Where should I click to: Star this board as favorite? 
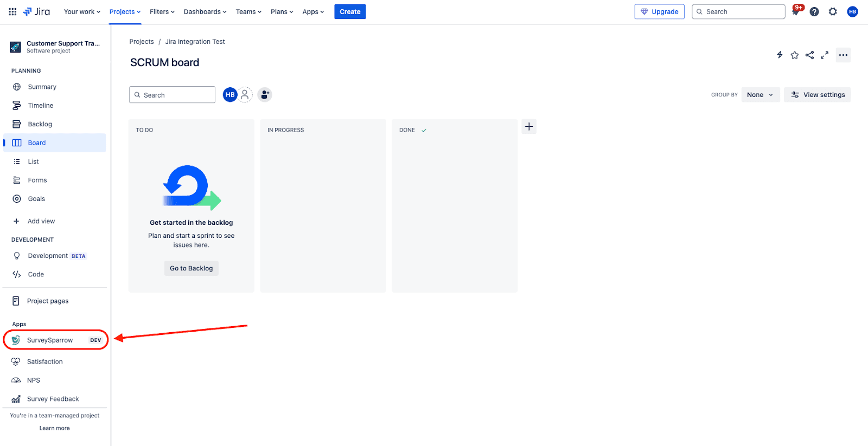point(795,55)
